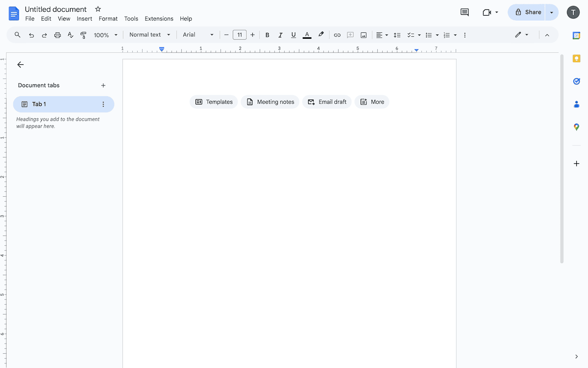Run spelling and grammar check icon
Screen dimensions: 588x368
tap(71, 35)
